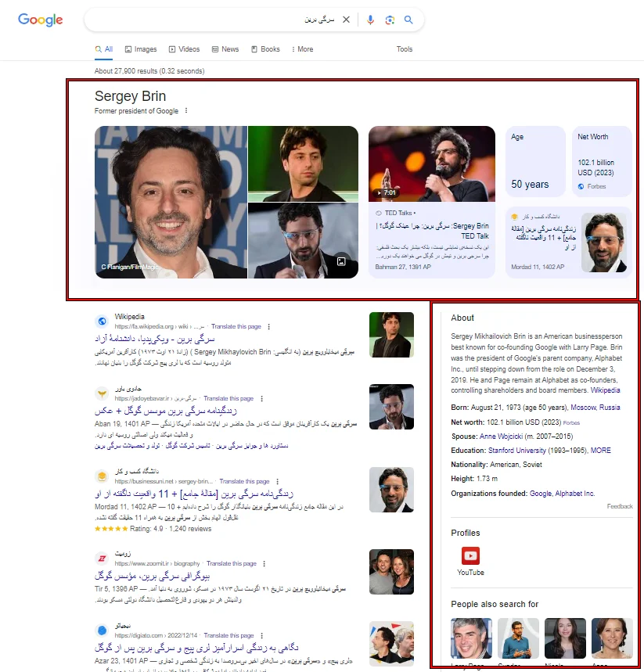Show MORE education entries
Image resolution: width=644 pixels, height=672 pixels.
[x=600, y=451]
